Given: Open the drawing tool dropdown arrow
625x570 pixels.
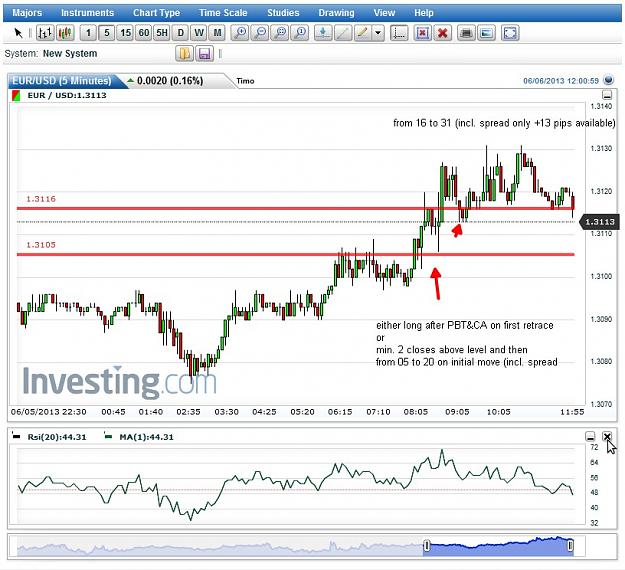Looking at the screenshot, I should click(x=378, y=33).
